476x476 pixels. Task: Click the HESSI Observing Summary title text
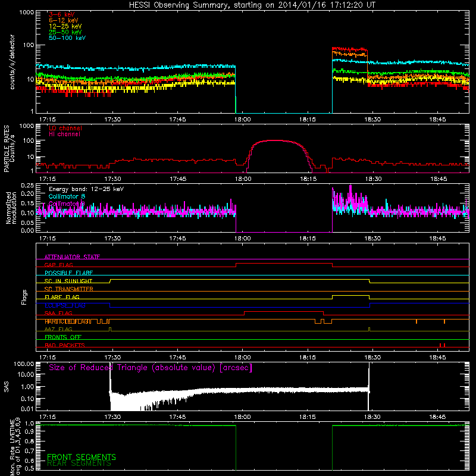(252, 5)
